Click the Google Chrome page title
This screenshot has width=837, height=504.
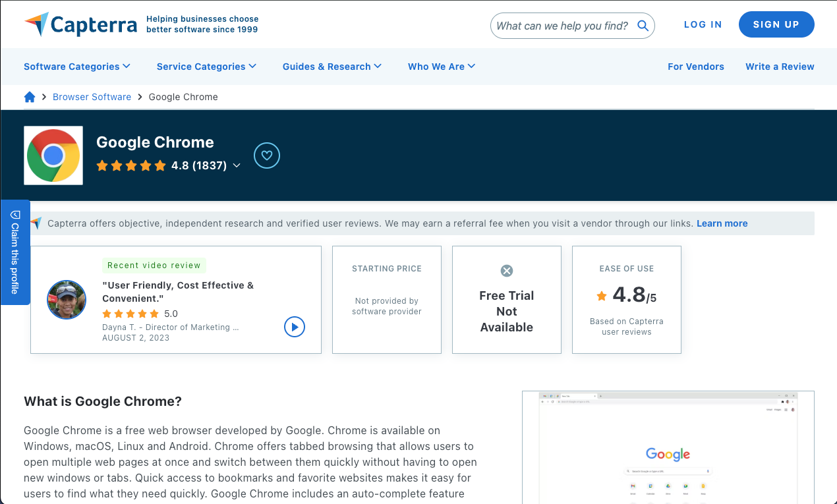pyautogui.click(x=155, y=142)
